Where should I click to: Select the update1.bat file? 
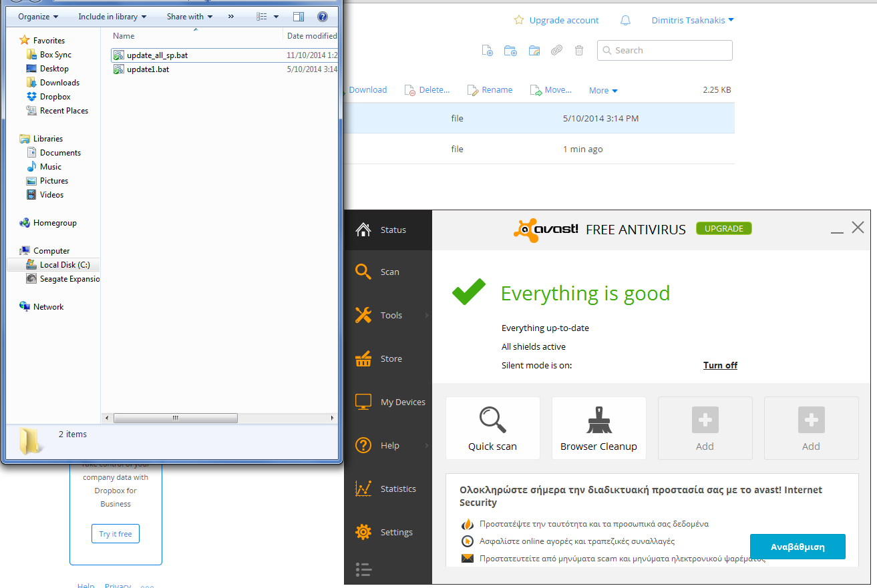click(224, 69)
